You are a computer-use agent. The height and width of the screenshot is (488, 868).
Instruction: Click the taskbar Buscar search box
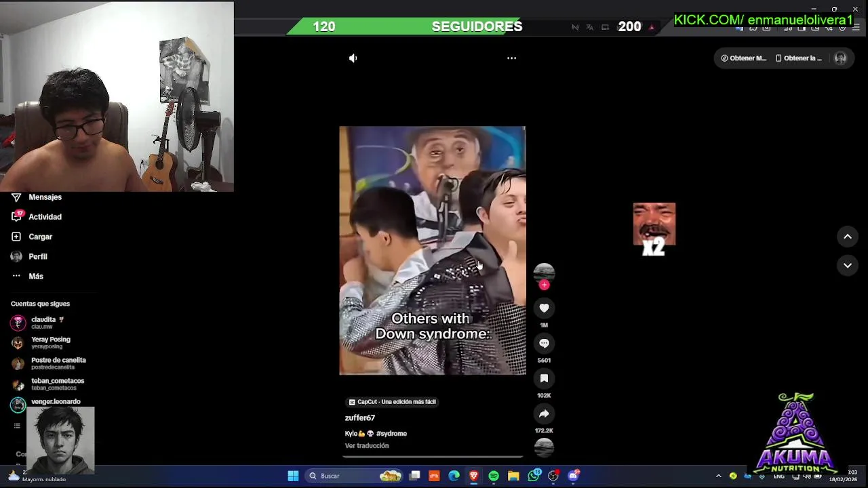point(354,476)
